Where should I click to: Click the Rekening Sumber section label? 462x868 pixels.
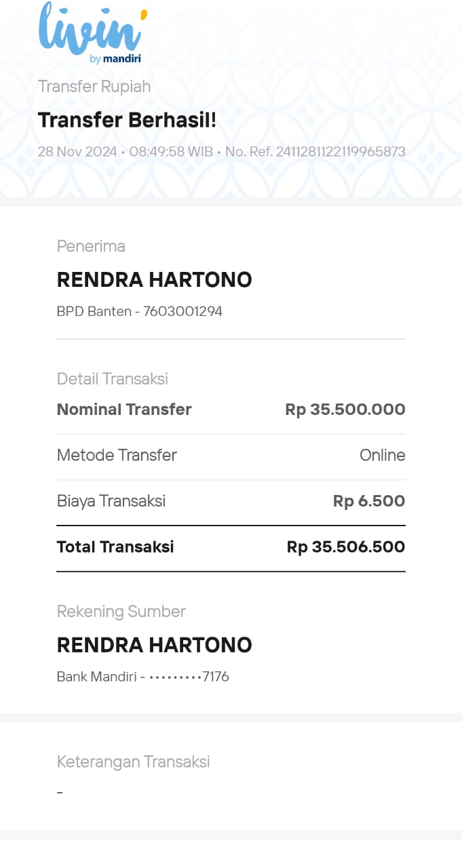point(121,612)
